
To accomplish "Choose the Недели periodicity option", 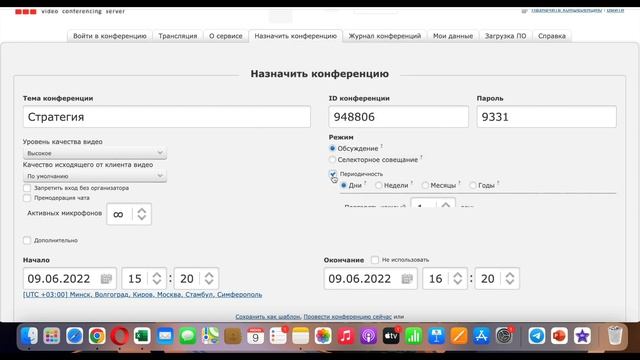I will (378, 185).
